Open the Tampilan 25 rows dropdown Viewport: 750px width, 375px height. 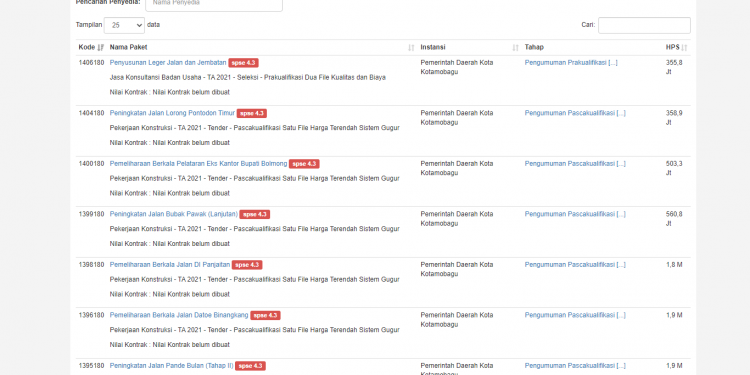pos(124,25)
